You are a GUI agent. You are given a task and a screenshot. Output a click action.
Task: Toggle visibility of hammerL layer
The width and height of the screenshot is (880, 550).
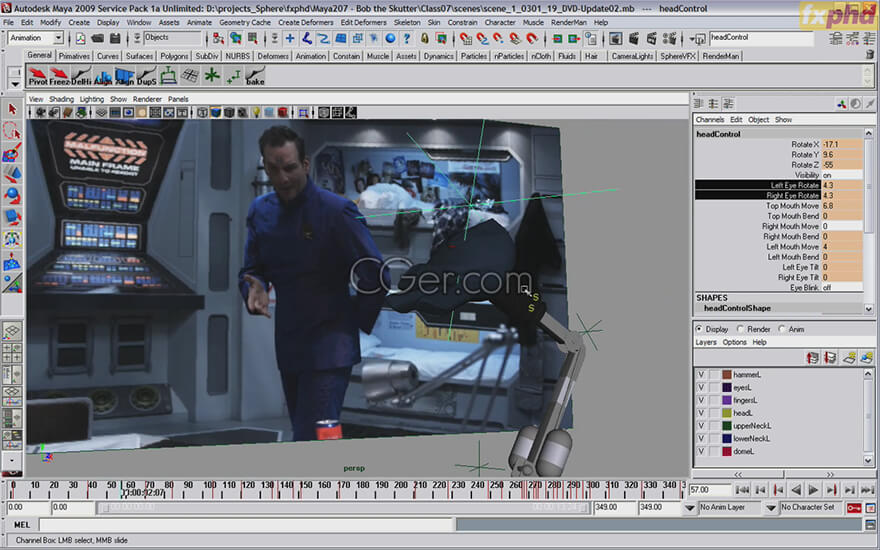coord(701,374)
